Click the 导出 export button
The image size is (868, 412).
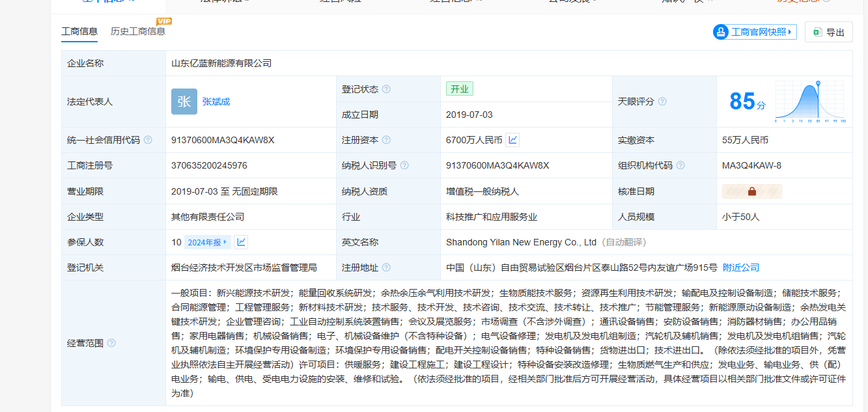click(x=829, y=33)
